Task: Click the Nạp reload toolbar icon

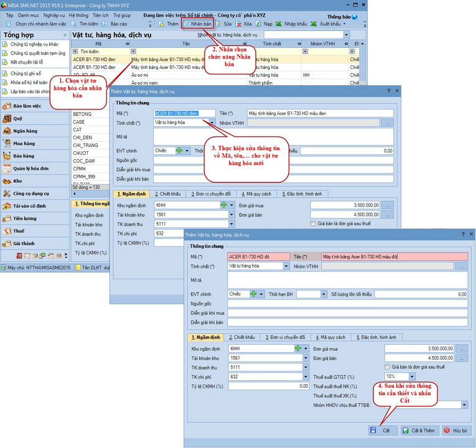Action: point(258,24)
